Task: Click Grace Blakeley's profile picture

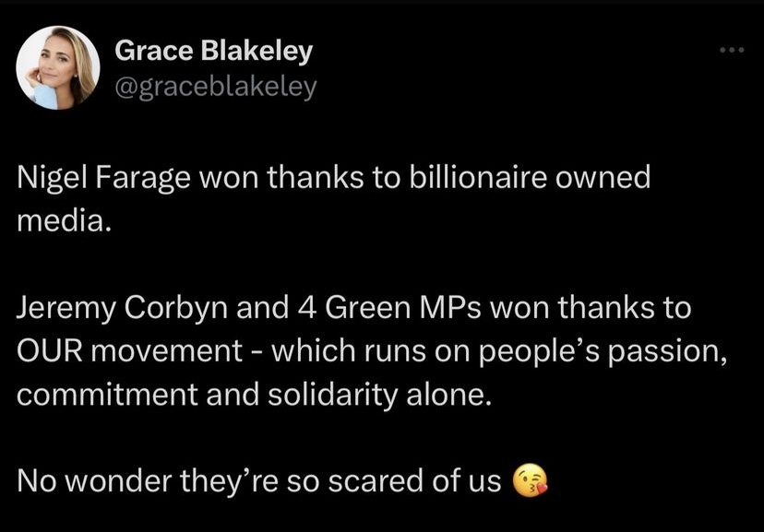Action: point(57,66)
